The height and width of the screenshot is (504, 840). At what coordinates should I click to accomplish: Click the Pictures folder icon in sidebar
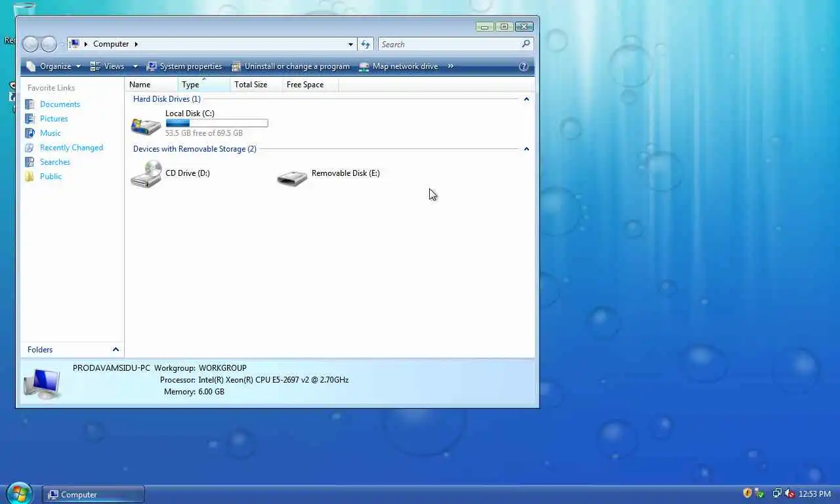click(30, 119)
